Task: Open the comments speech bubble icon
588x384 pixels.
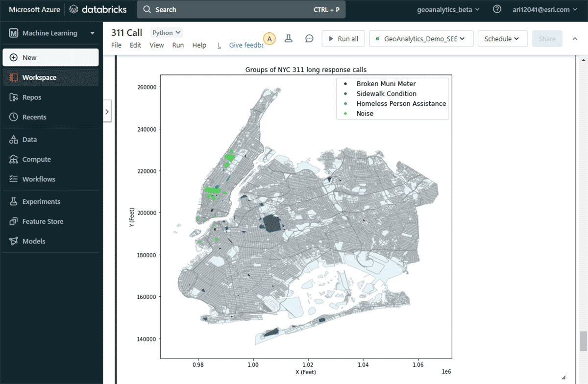Action: click(309, 39)
